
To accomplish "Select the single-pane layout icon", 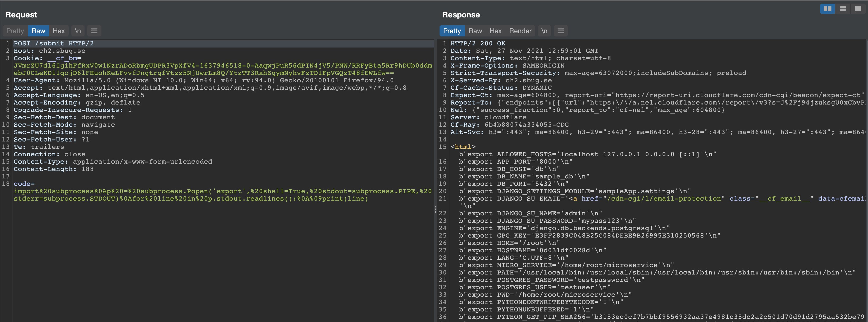I will click(x=858, y=8).
